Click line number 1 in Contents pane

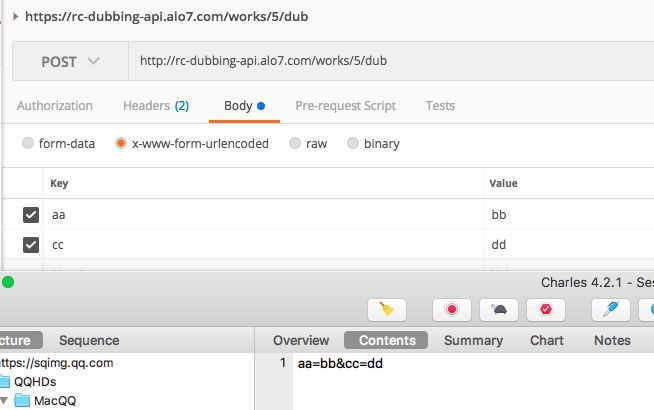pos(283,363)
